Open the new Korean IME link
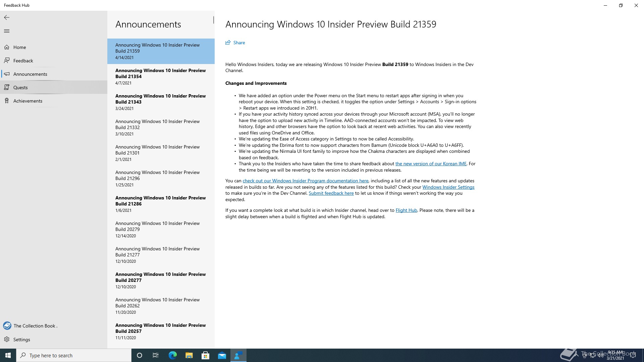The image size is (644, 362). tap(431, 164)
